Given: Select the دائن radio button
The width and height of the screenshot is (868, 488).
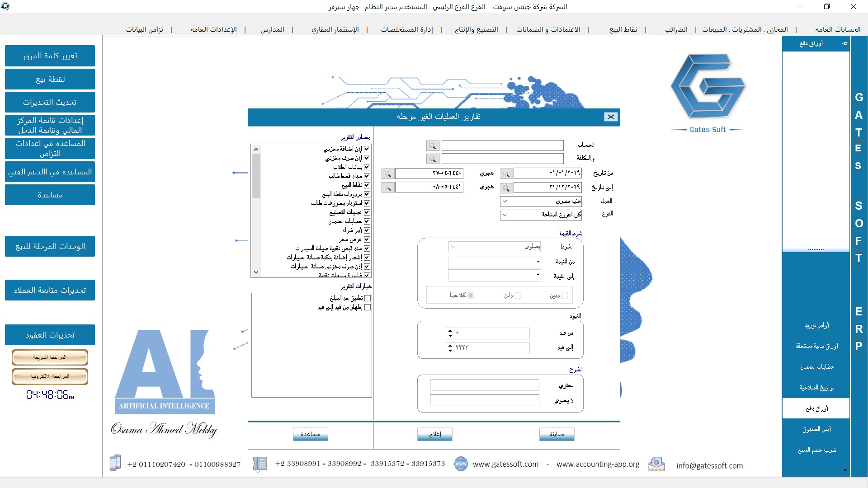Looking at the screenshot, I should click(x=518, y=296).
